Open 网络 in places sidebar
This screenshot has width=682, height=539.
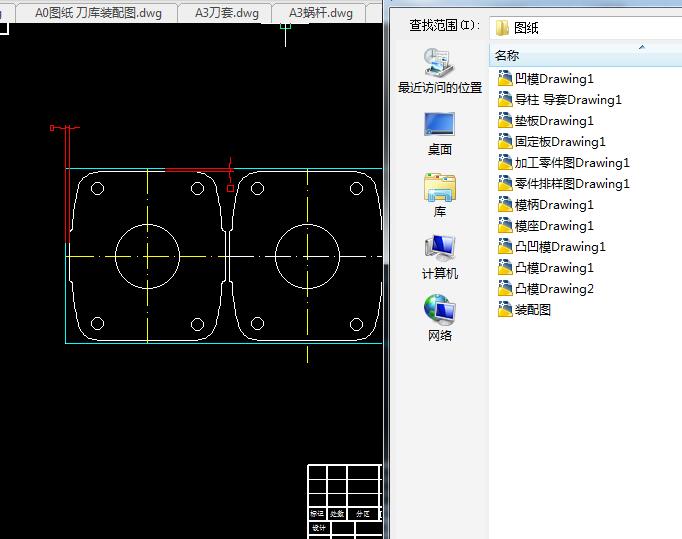[x=440, y=318]
